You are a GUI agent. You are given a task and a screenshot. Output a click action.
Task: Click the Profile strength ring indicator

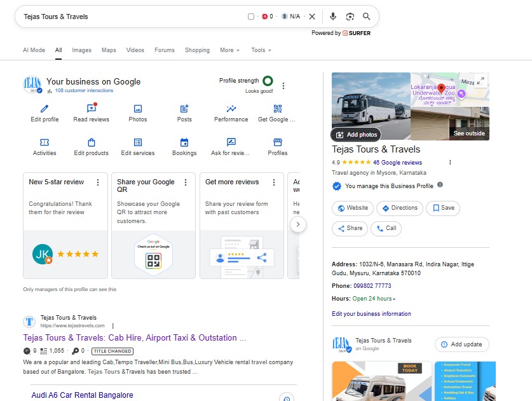[268, 81]
